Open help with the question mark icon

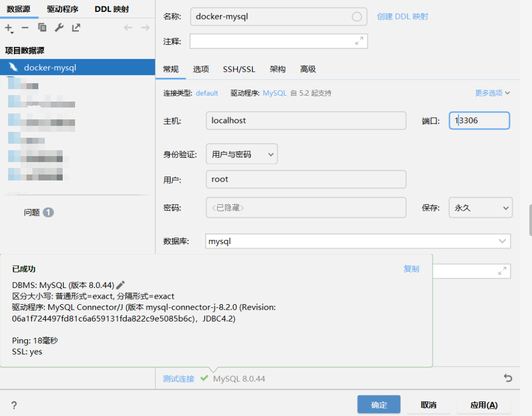click(14, 405)
